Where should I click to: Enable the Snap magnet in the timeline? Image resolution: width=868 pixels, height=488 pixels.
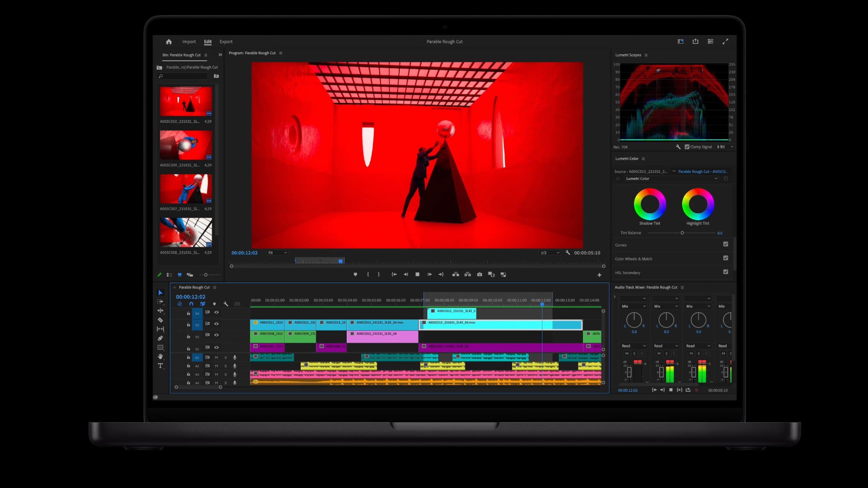point(191,304)
